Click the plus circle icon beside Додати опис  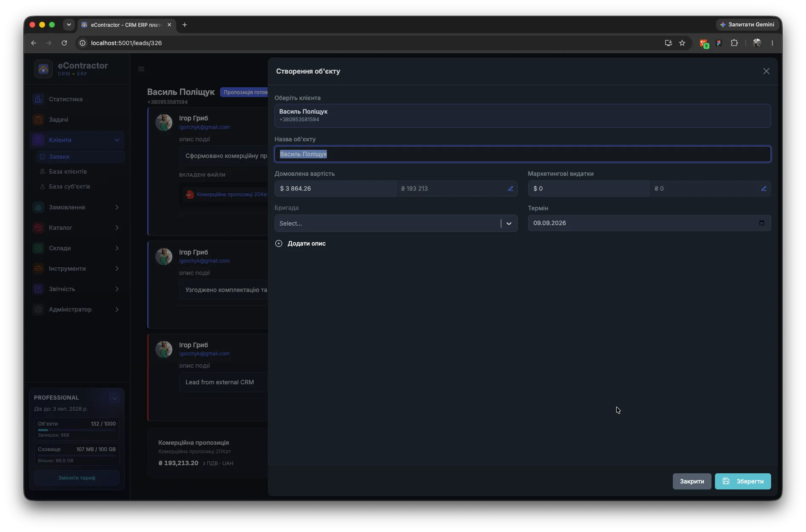(x=279, y=243)
